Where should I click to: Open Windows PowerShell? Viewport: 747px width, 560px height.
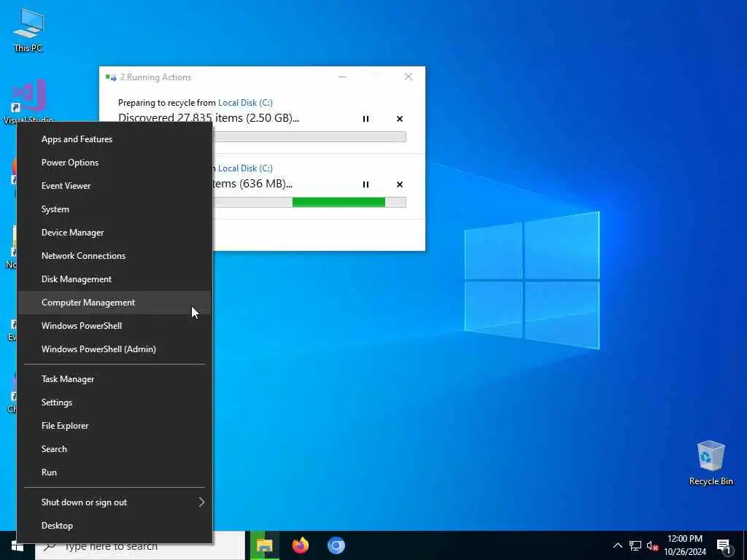click(x=115, y=326)
